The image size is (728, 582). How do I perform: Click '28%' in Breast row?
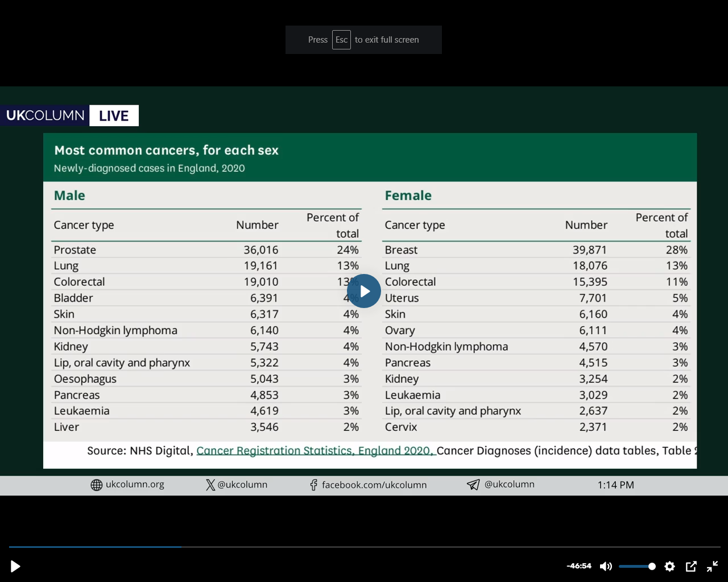677,250
